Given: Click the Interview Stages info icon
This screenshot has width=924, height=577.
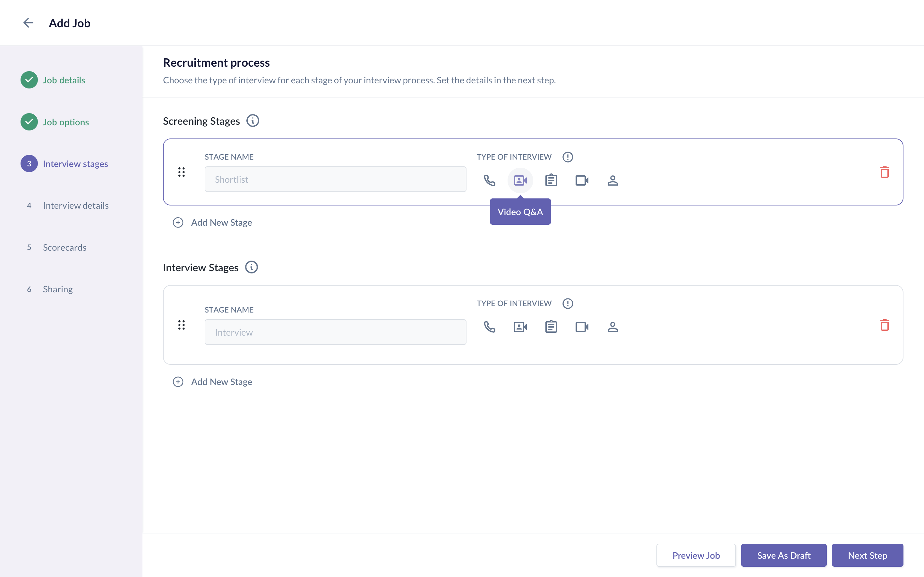Looking at the screenshot, I should click(x=251, y=268).
